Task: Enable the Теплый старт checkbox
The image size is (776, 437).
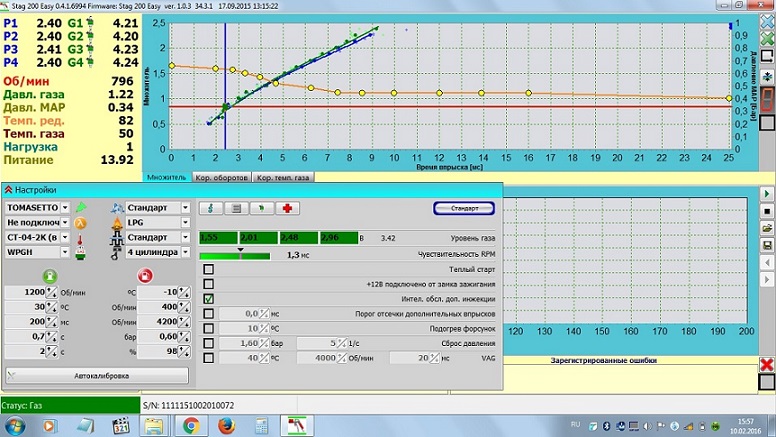Action: (208, 269)
